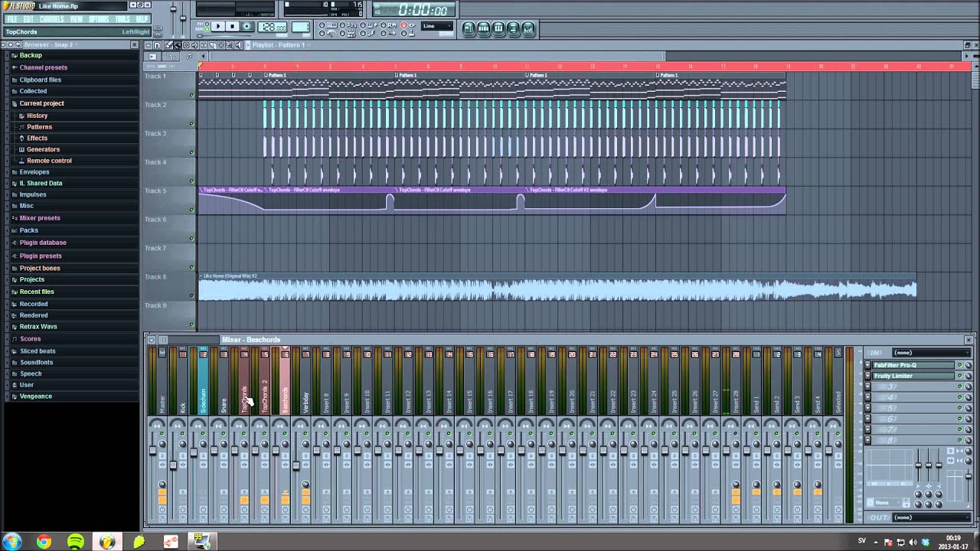
Task: Open FabFilter Pro-Q slot menu arrow
Action: (x=867, y=365)
